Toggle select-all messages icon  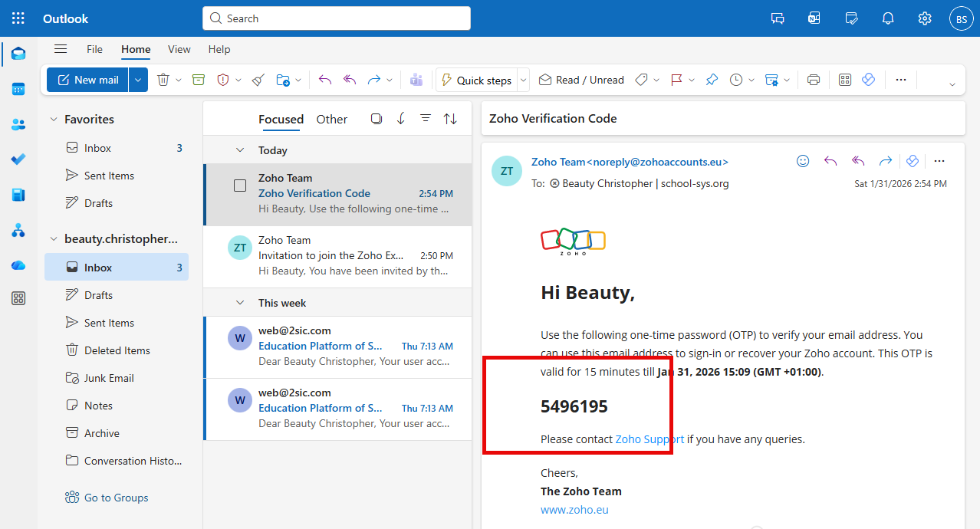pos(376,119)
